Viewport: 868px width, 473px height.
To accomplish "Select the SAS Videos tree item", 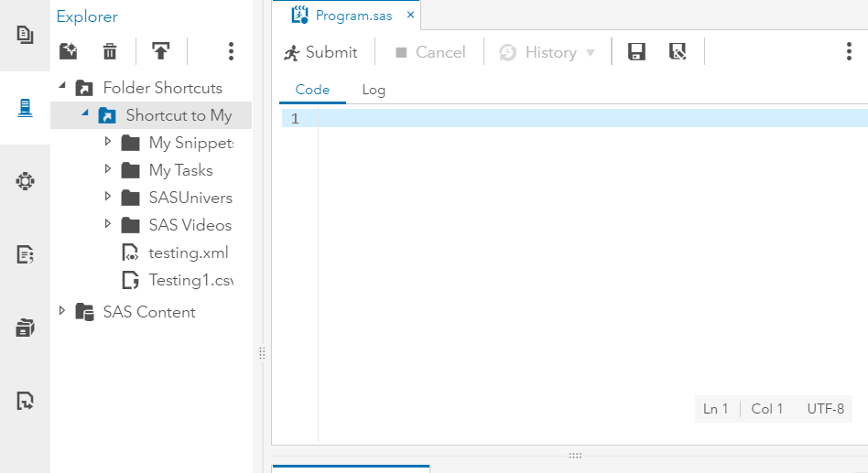I will pos(190,225).
